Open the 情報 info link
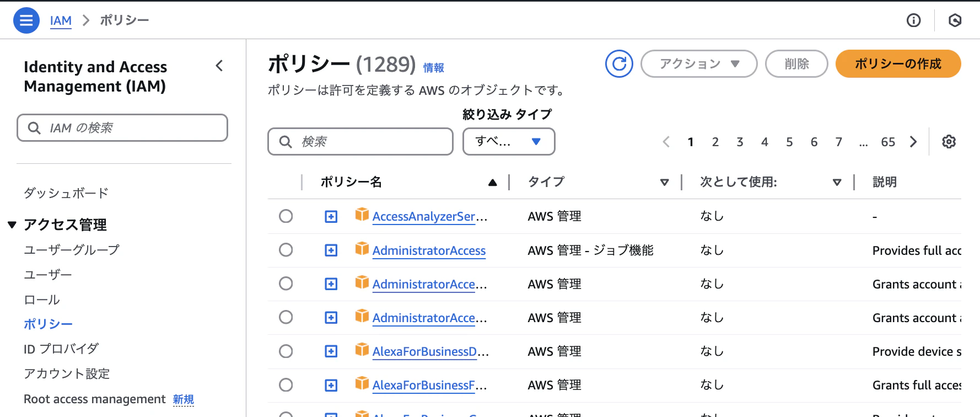980x417 pixels. pyautogui.click(x=434, y=68)
